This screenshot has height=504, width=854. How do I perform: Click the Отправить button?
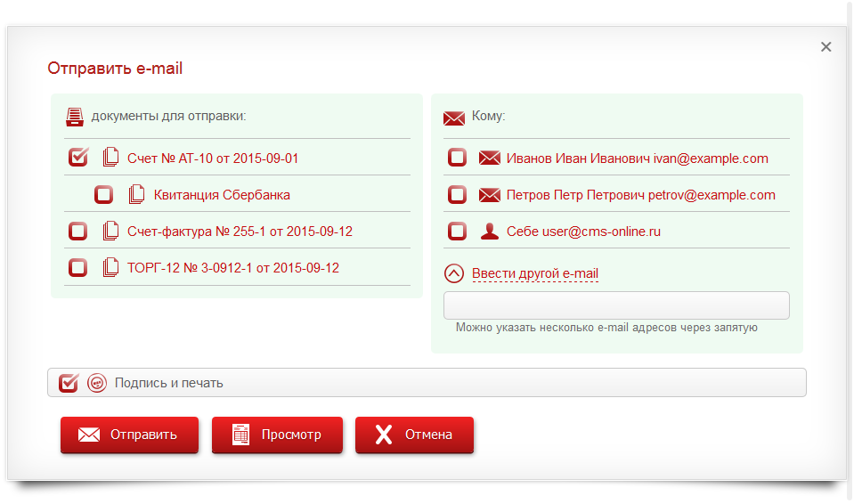point(130,435)
